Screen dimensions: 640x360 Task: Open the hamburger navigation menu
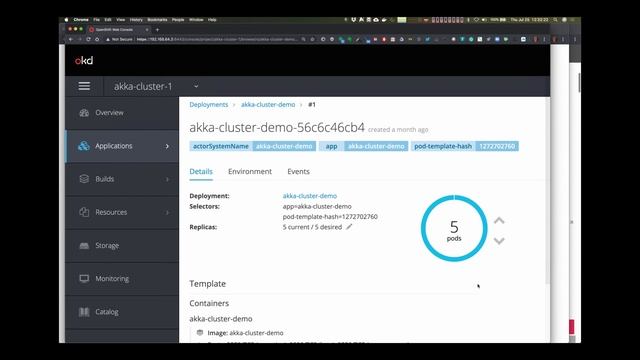point(84,86)
